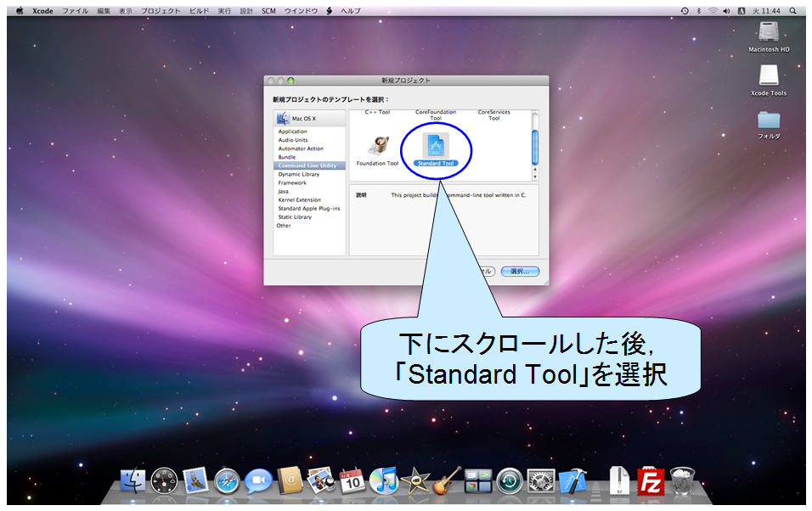Image resolution: width=812 pixels, height=511 pixels.
Task: Click the Xcode hammer icon in Dock
Action: 572,480
